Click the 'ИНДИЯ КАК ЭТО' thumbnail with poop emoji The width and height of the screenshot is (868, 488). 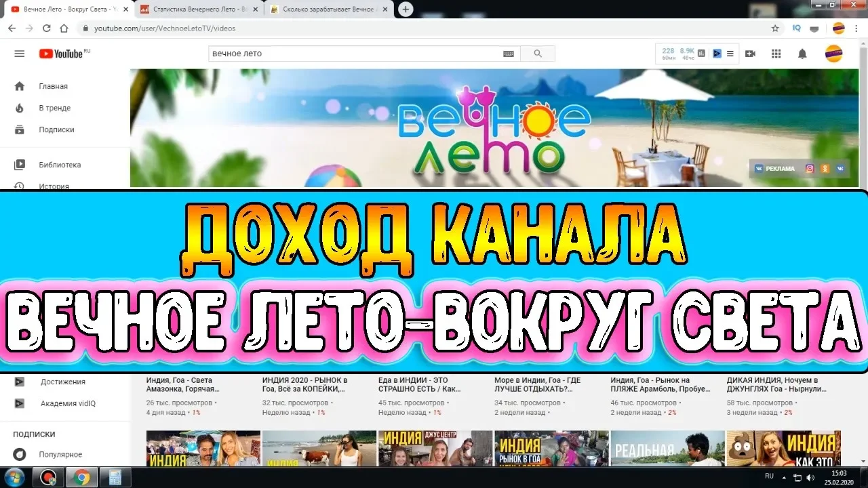point(783,449)
